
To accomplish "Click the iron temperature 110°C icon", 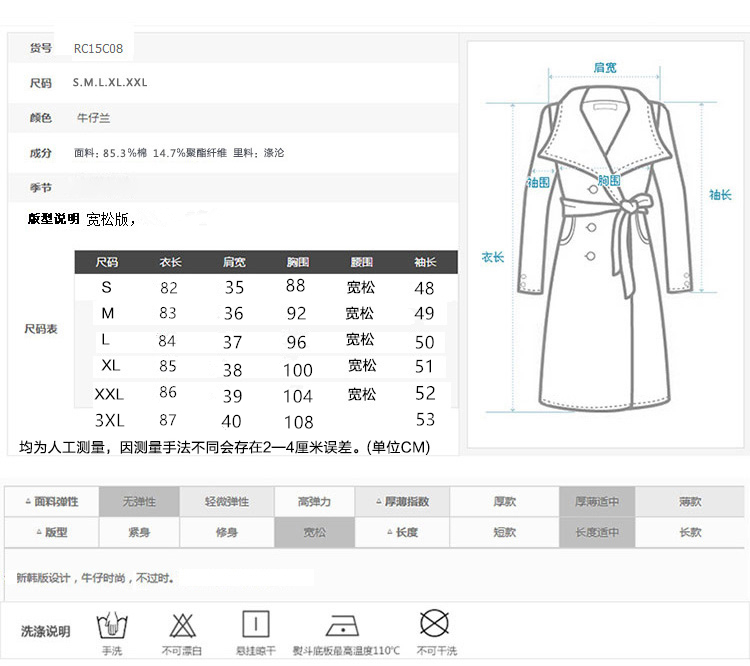I will (x=345, y=626).
